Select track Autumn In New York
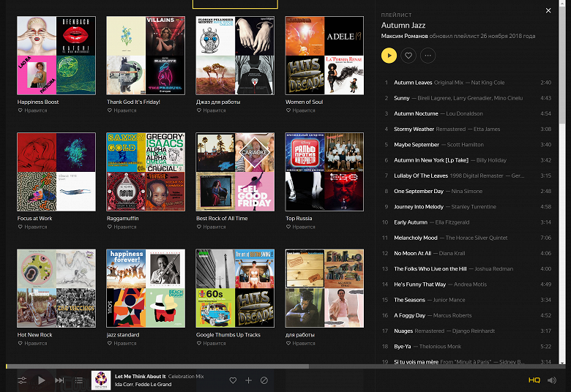This screenshot has height=392, width=571. pos(468,160)
